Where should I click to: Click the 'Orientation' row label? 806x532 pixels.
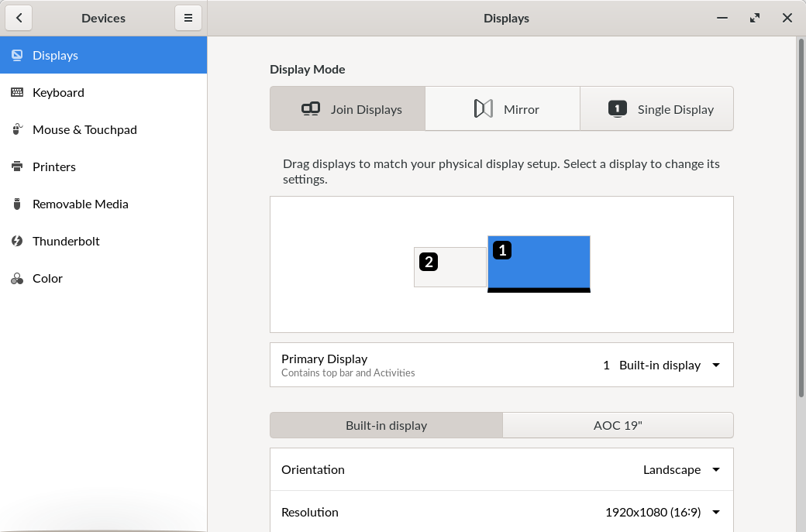(x=313, y=470)
